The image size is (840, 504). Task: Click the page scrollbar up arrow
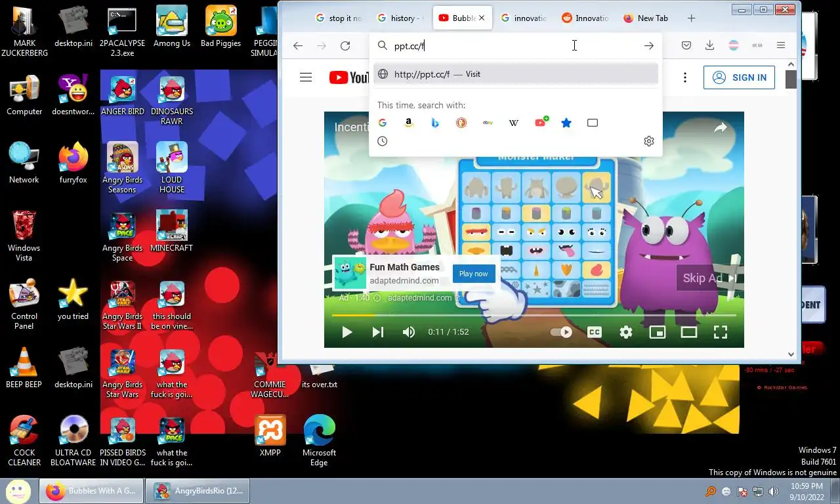coord(791,64)
